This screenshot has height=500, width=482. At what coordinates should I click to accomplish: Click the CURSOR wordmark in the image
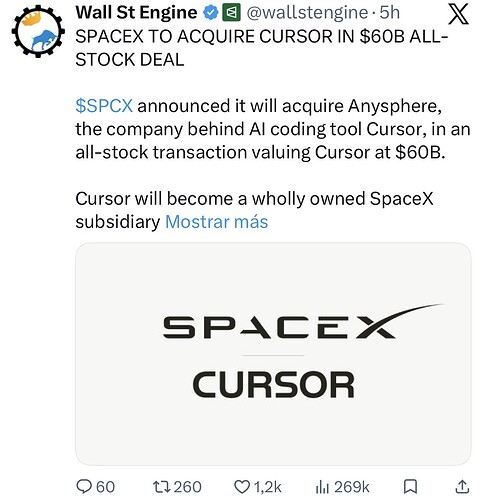(x=273, y=385)
